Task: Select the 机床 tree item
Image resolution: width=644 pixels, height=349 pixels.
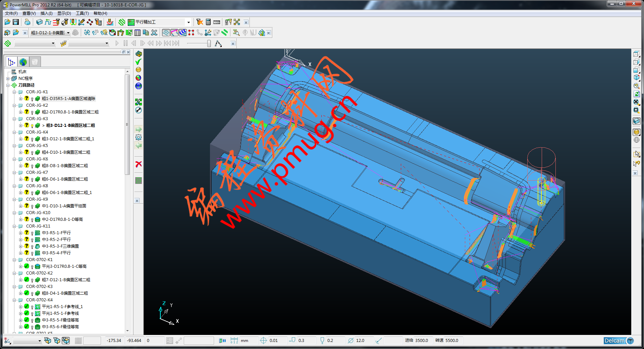Action: point(22,72)
